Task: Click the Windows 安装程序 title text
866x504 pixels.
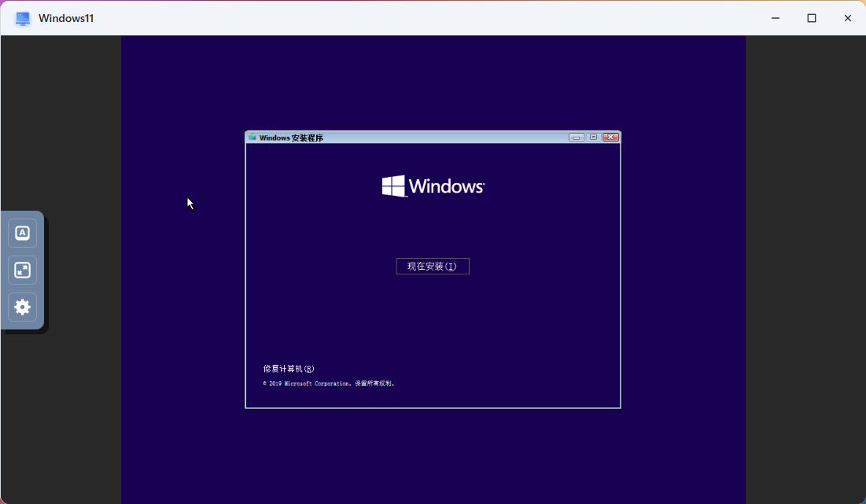Action: pyautogui.click(x=291, y=138)
